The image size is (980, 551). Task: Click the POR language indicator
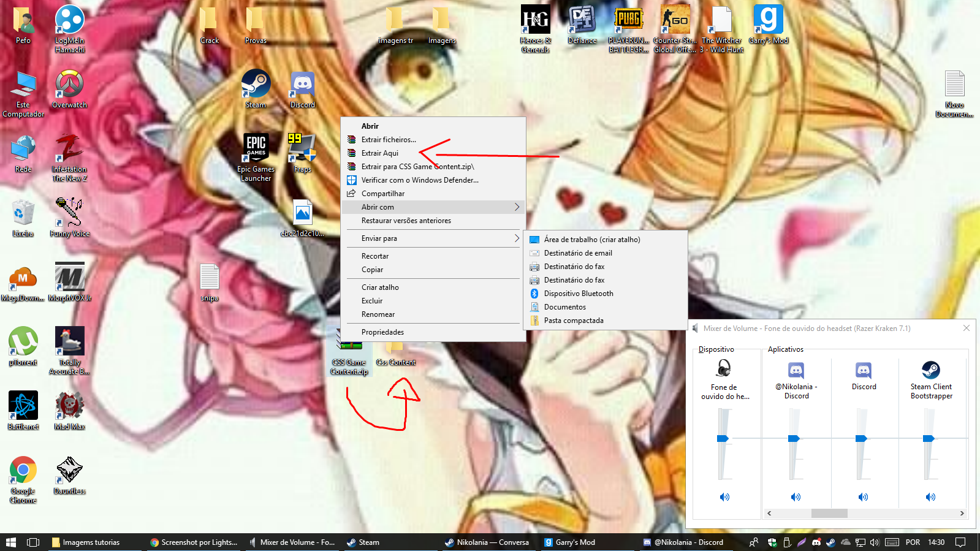coord(913,542)
